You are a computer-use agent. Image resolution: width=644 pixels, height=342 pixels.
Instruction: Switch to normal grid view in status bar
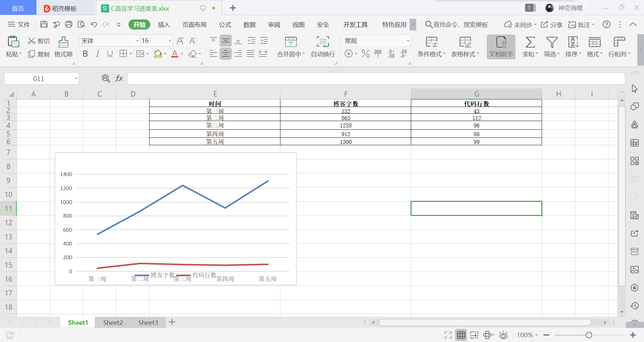[x=461, y=335]
